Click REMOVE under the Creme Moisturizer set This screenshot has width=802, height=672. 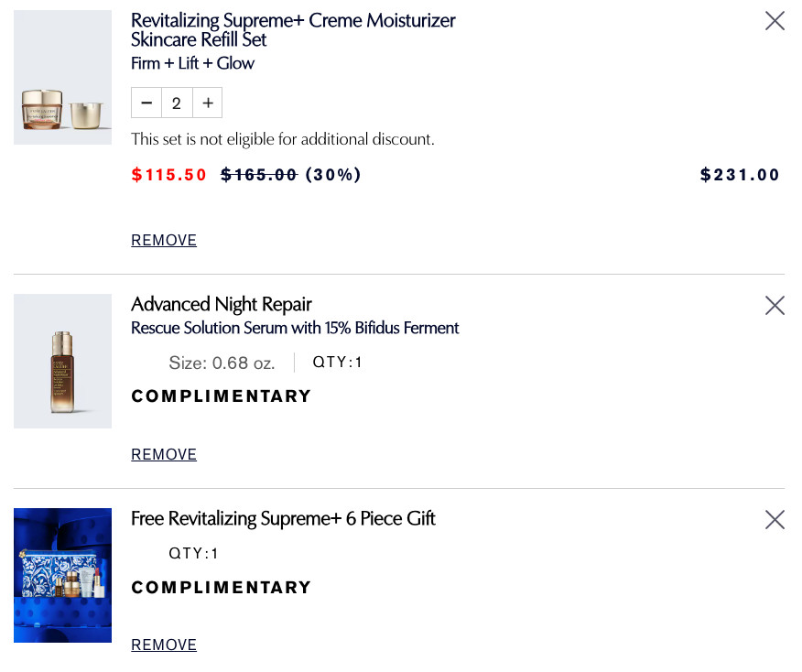[x=164, y=241]
